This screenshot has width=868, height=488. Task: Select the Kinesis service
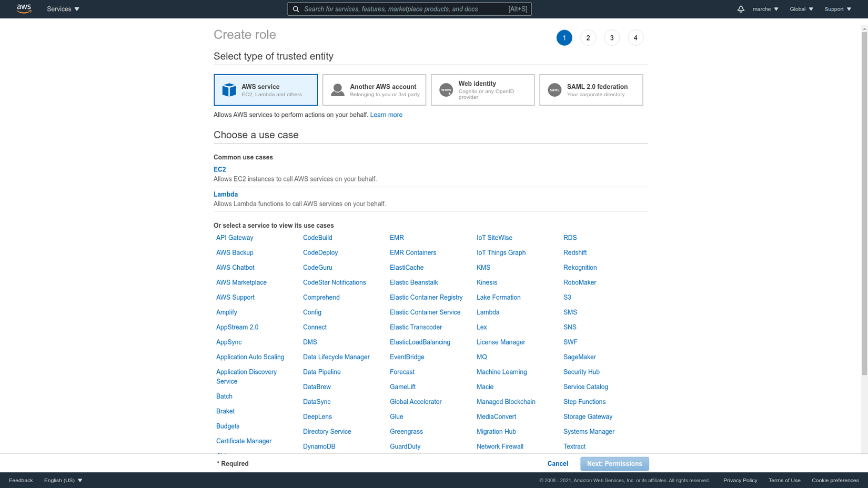tap(487, 282)
